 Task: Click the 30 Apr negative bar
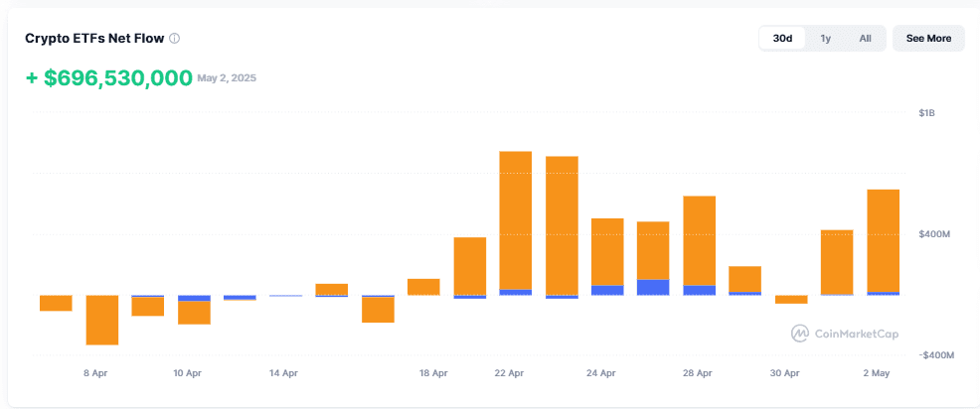point(791,300)
